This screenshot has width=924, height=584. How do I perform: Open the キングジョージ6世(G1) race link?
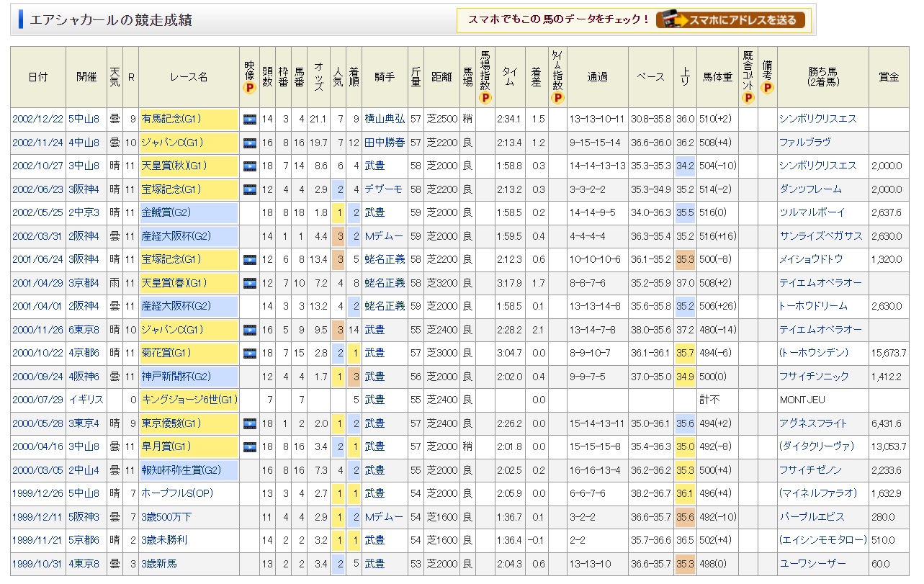point(189,400)
